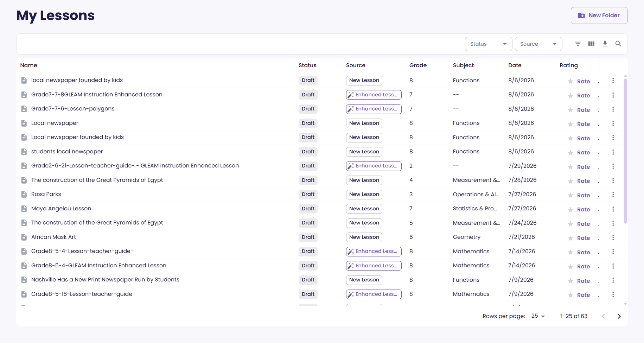Click the previous page arrow
Screen dimensions: 644x343
603,316
